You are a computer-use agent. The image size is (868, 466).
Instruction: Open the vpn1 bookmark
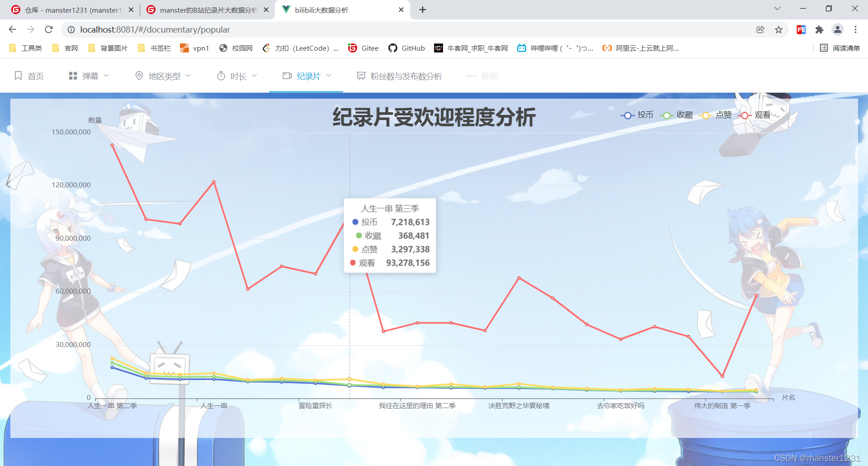click(194, 48)
